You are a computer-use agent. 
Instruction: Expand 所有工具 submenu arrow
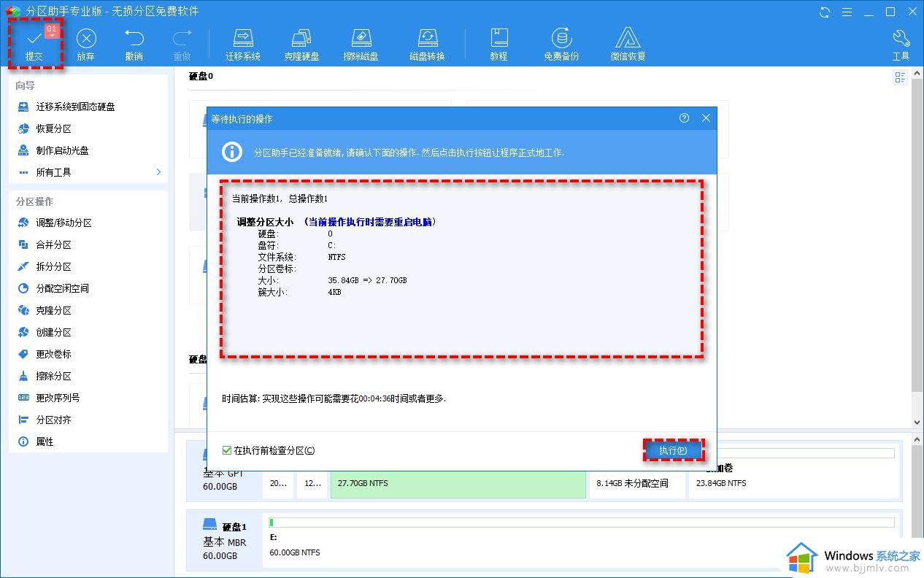158,172
